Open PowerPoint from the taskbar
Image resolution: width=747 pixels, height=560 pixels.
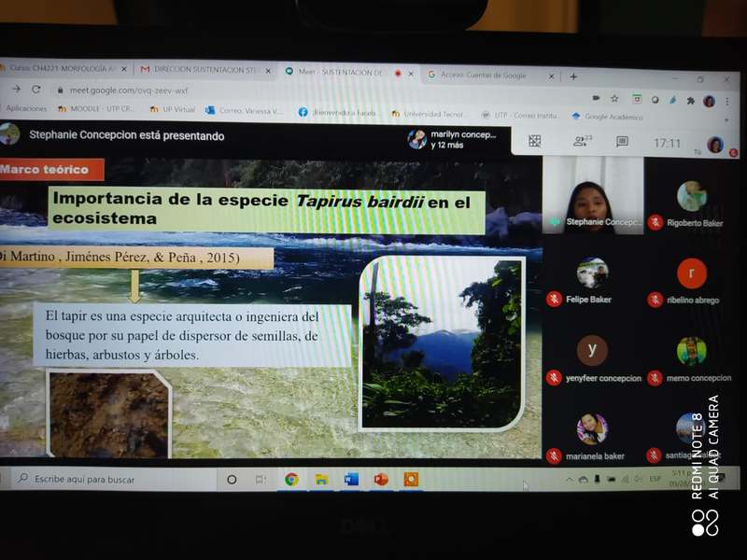381,479
